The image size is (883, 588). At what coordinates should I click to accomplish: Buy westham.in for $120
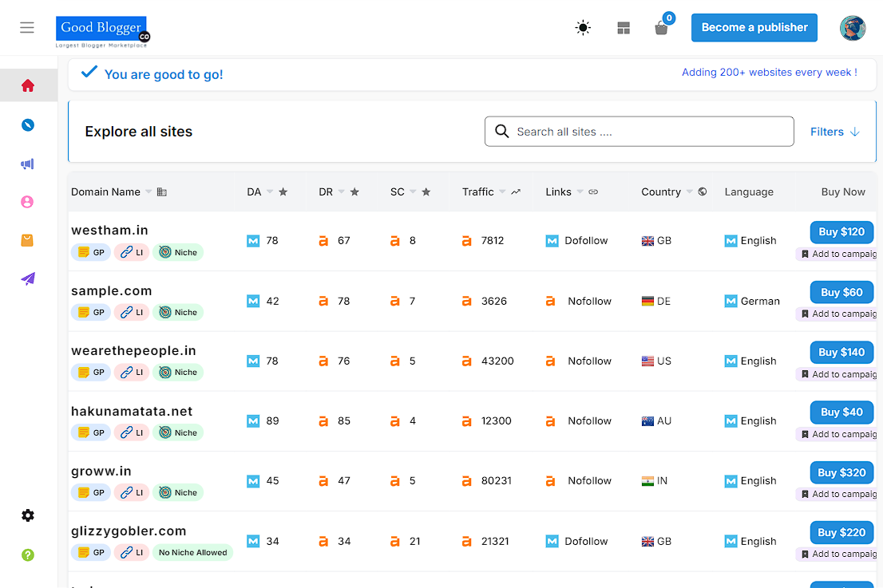[x=841, y=232]
